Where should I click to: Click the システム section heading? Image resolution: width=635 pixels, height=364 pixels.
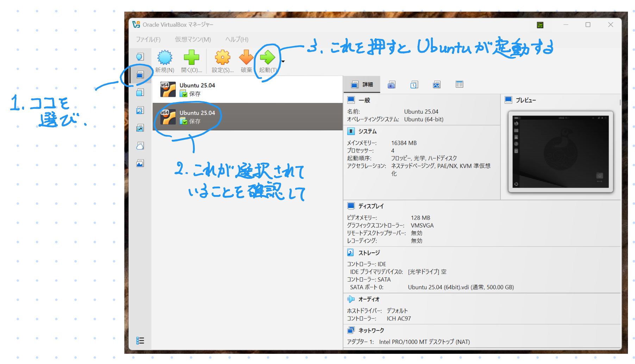coord(367,131)
